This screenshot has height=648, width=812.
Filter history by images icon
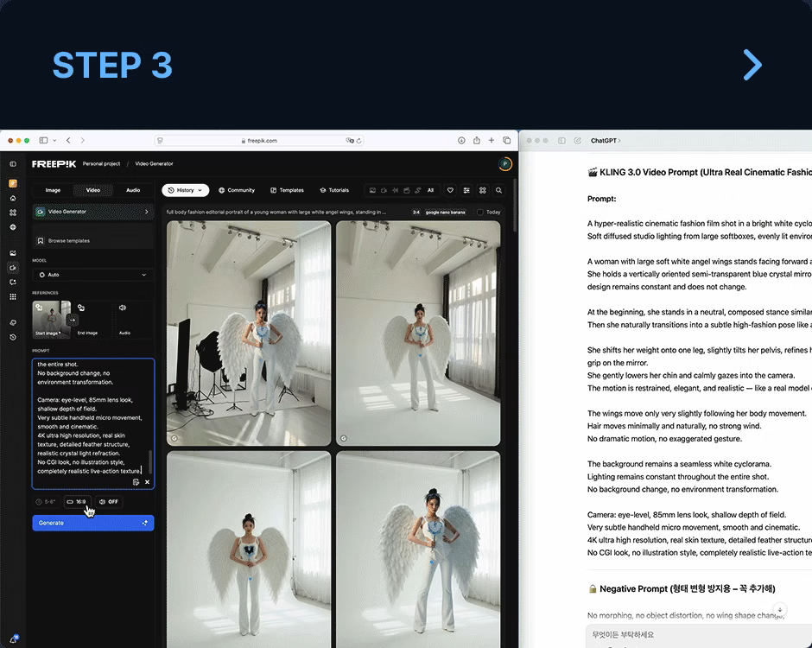(372, 190)
